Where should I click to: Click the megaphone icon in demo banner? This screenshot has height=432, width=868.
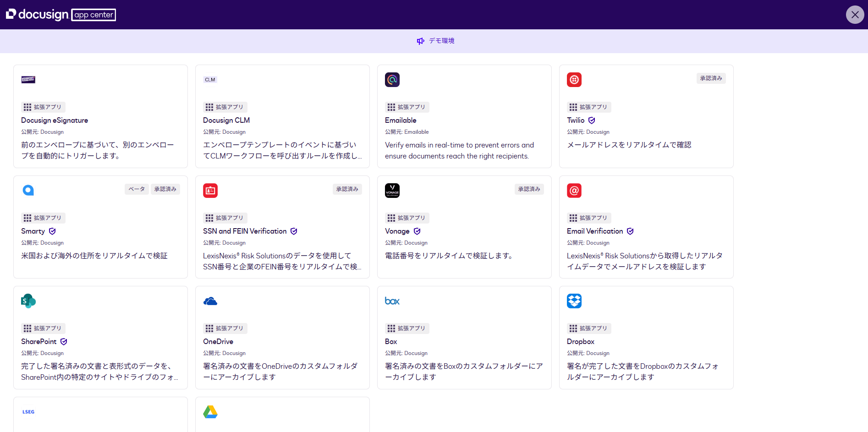coord(420,41)
